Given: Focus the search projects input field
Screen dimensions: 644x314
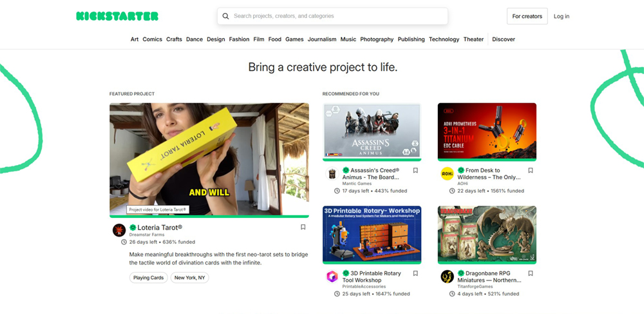Looking at the screenshot, I should pos(332,16).
